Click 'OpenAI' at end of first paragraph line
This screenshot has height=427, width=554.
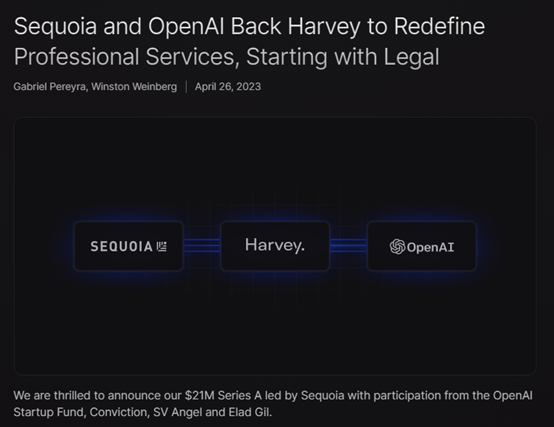click(x=513, y=395)
